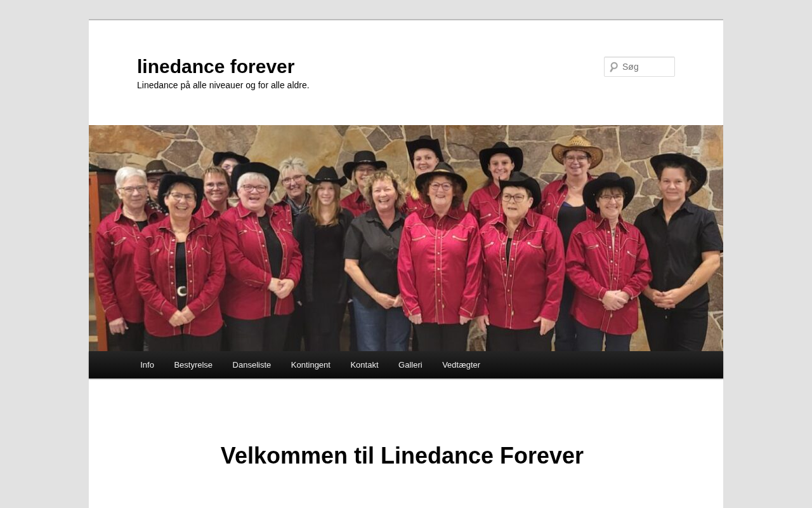Open the Danseliste menu item
This screenshot has width=812, height=508.
pyautogui.click(x=252, y=365)
